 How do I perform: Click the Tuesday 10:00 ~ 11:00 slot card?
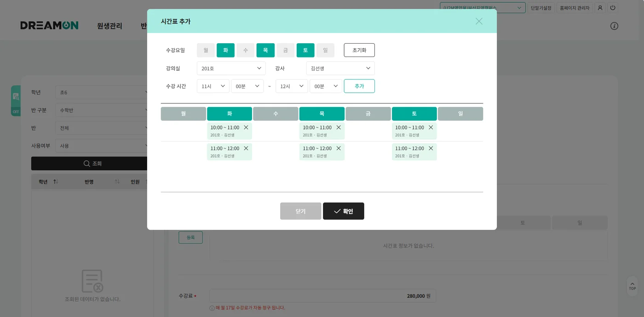[230, 131]
